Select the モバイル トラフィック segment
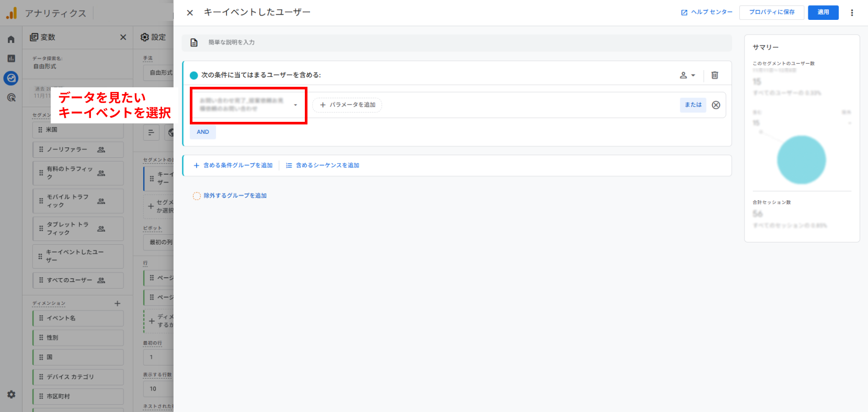 click(78, 201)
